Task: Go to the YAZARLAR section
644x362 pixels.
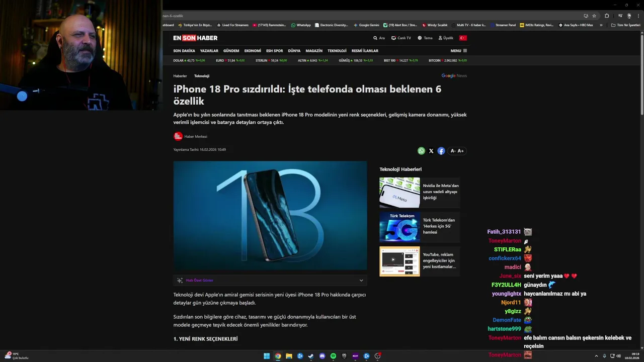Action: click(x=209, y=51)
